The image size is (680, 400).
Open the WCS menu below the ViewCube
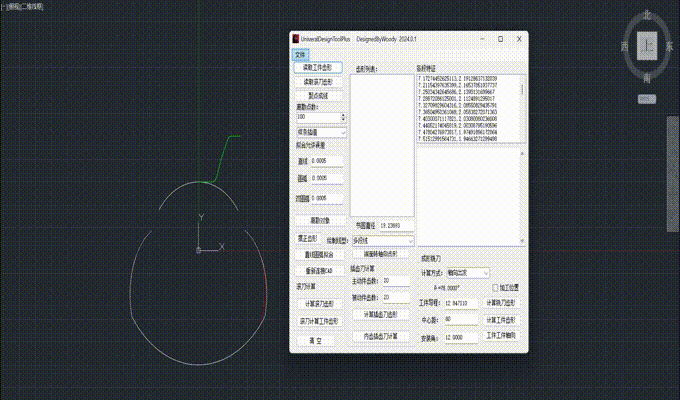647,99
